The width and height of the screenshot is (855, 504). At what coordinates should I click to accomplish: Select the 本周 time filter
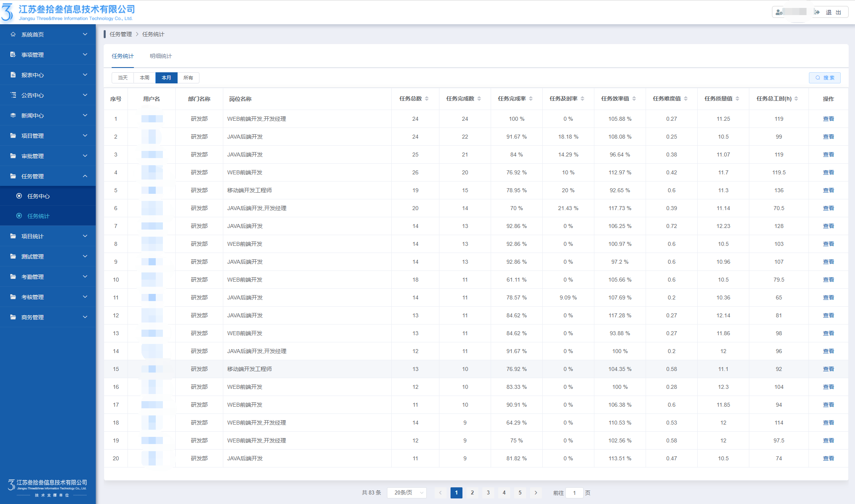[145, 78]
